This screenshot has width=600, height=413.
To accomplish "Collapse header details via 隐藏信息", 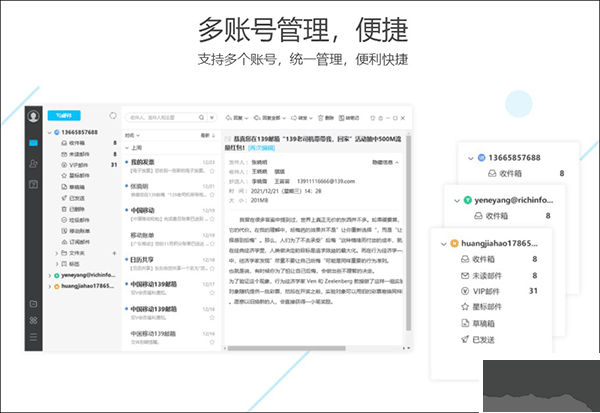I will click(385, 162).
